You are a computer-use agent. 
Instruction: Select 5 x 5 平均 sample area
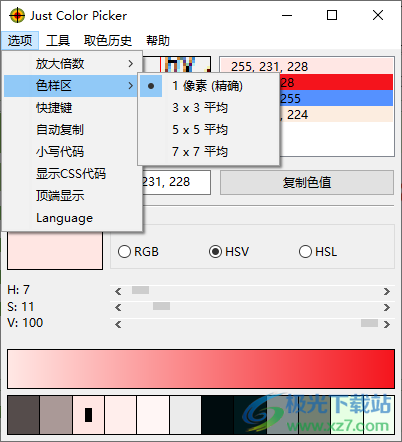click(209, 130)
